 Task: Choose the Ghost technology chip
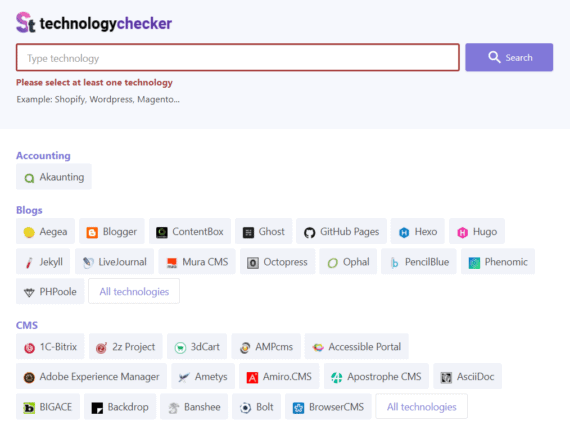click(264, 232)
